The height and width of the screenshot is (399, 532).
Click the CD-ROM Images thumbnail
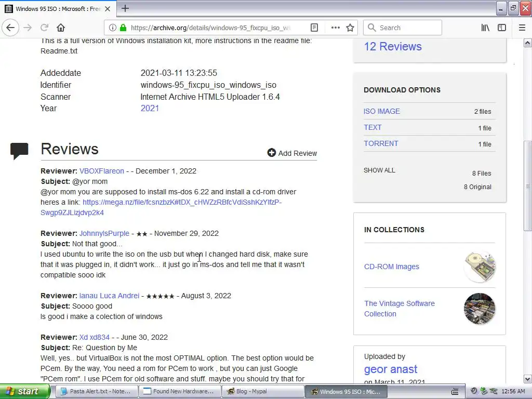pyautogui.click(x=480, y=267)
